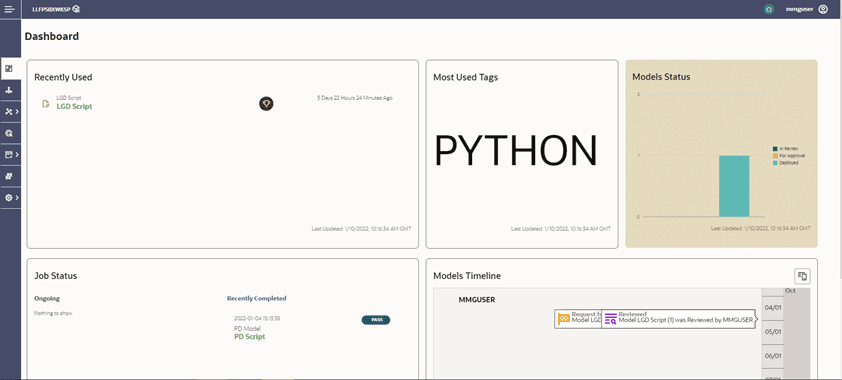Viewport: 842px width, 380px height.
Task: Expand the tools sidebar entry chevron
Action: tap(17, 112)
